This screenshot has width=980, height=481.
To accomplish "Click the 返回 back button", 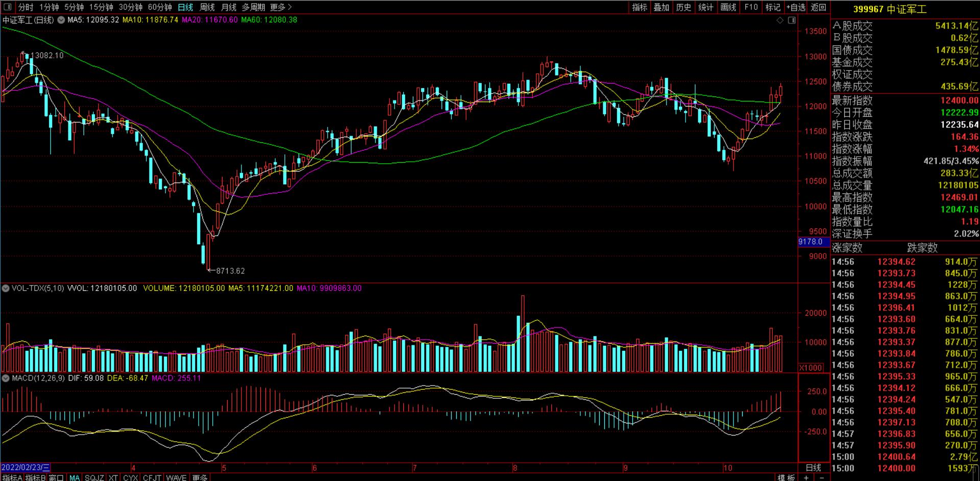I will [819, 7].
